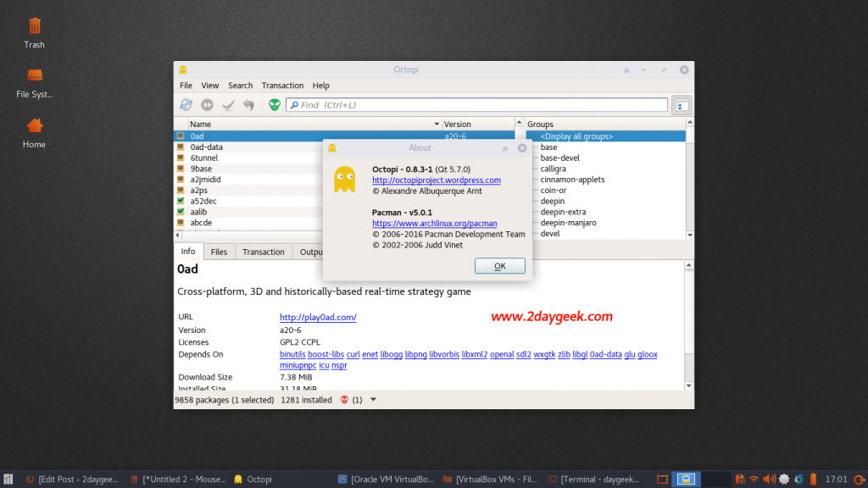Open the Transaction menu
Screen dimensions: 868x488
click(x=282, y=85)
